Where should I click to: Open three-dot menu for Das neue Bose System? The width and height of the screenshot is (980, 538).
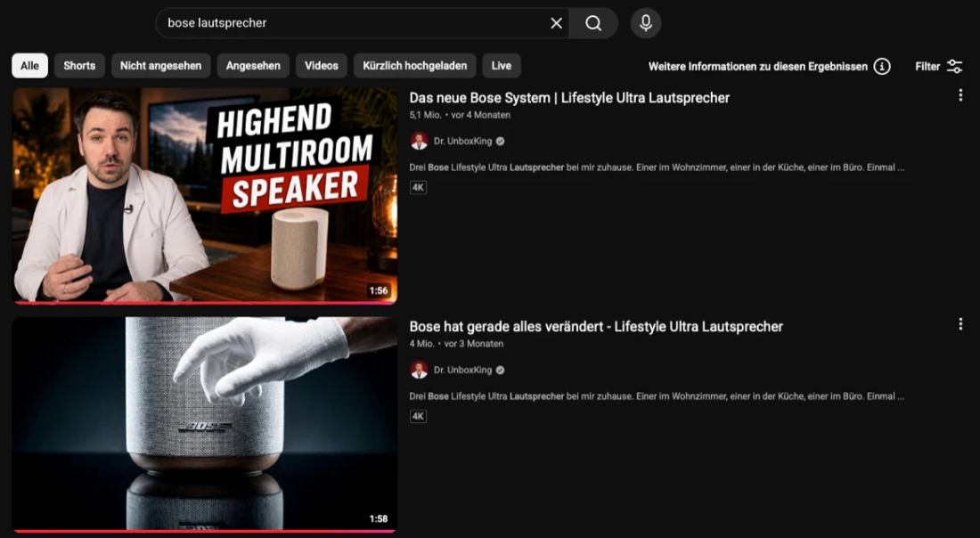[x=960, y=95]
